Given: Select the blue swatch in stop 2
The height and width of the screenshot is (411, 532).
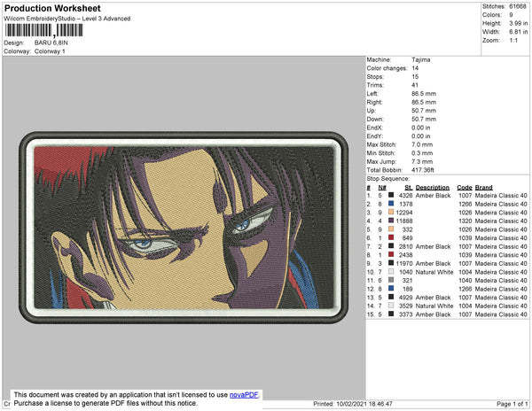Looking at the screenshot, I should tap(391, 204).
